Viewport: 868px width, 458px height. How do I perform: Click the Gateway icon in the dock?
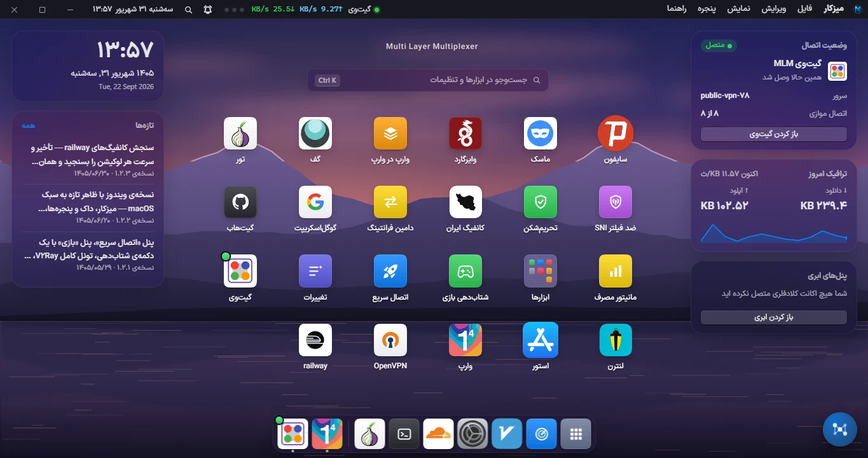[x=293, y=434]
